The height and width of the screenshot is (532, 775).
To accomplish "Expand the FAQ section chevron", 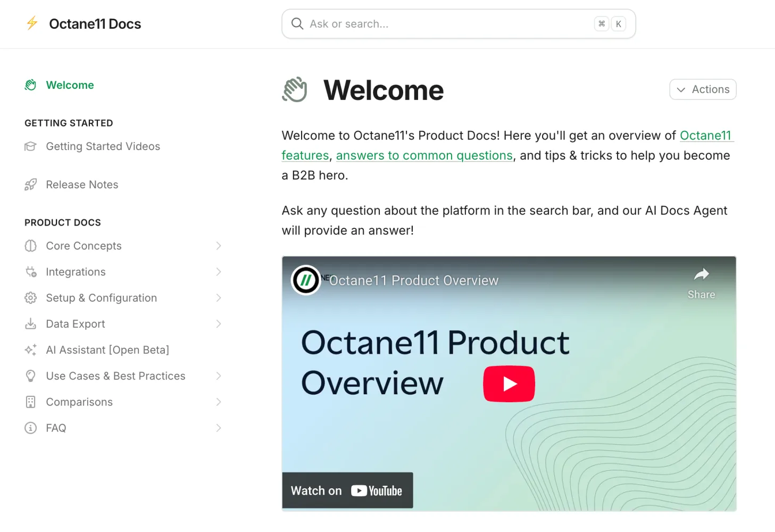I will [x=218, y=428].
